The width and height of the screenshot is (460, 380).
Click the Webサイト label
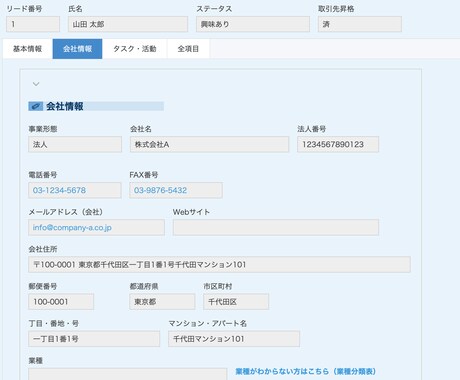point(191,212)
